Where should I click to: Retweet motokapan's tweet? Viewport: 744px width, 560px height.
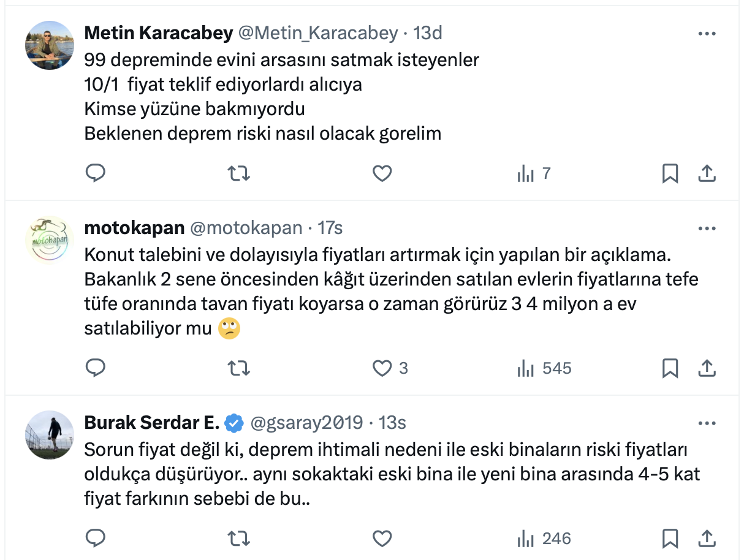pyautogui.click(x=238, y=368)
